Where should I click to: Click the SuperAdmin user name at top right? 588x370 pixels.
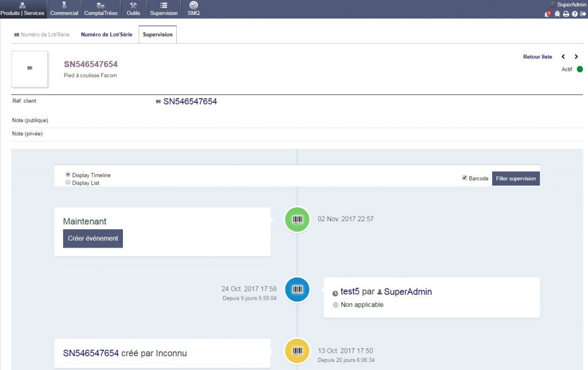click(x=571, y=5)
